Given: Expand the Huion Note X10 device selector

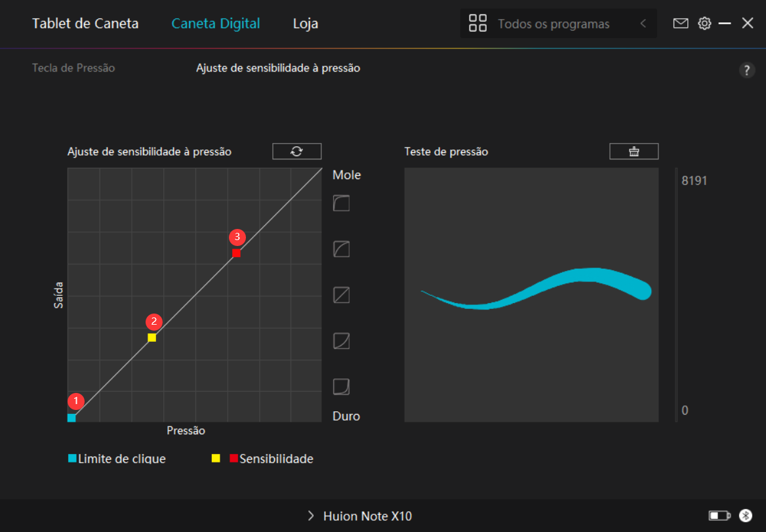Looking at the screenshot, I should (x=360, y=516).
